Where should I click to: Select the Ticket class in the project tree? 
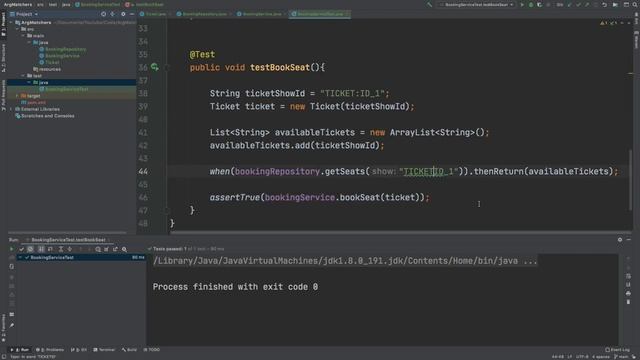(49, 62)
